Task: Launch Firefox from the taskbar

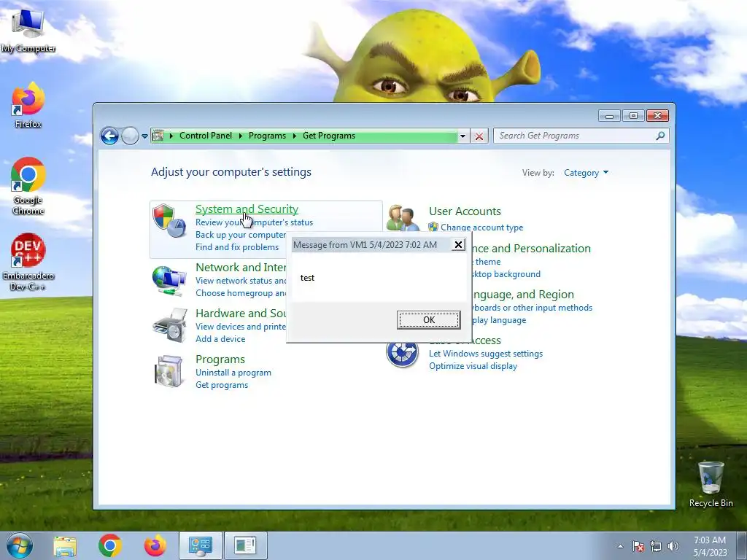Action: (155, 545)
